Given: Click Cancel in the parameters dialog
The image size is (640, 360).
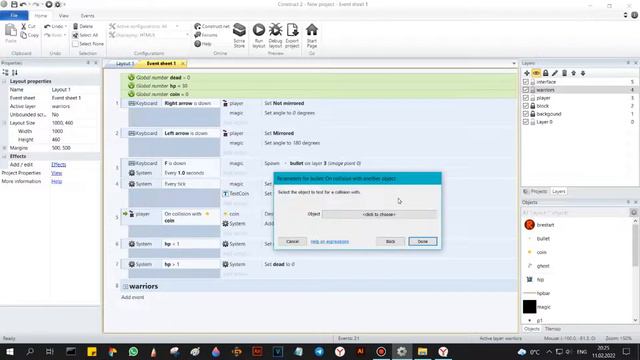Looking at the screenshot, I should click(x=293, y=242).
